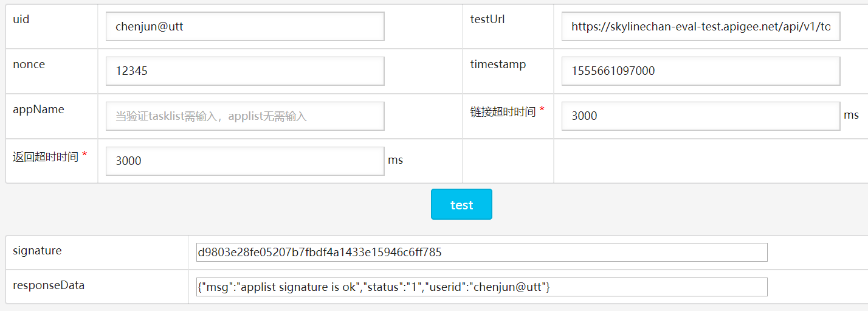868x311 pixels.
Task: Click the 链接超时时间 input field
Action: coord(700,116)
